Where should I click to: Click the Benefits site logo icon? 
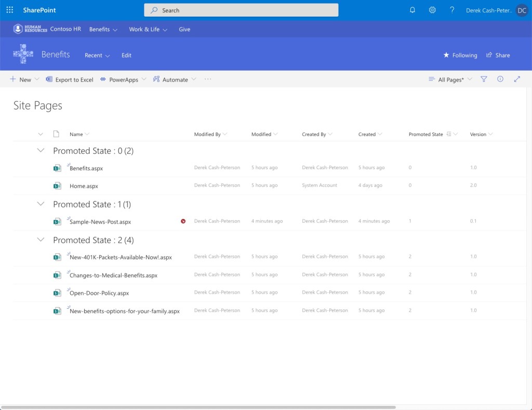pyautogui.click(x=23, y=54)
